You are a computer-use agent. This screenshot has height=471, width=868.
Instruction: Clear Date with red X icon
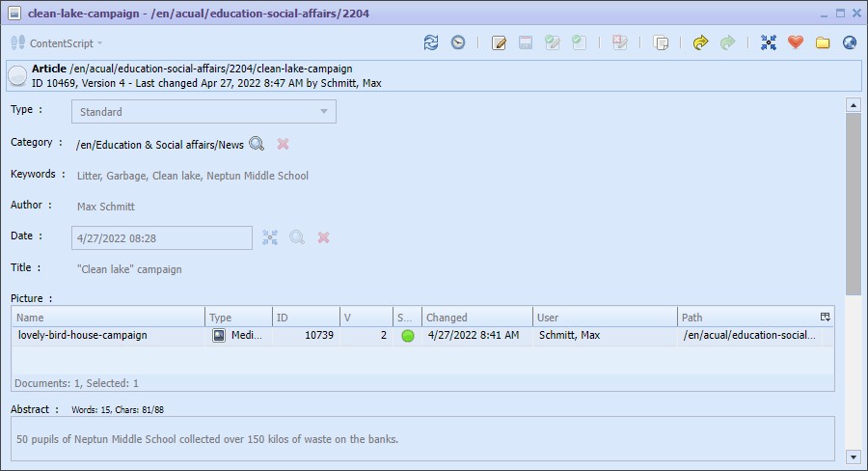323,237
